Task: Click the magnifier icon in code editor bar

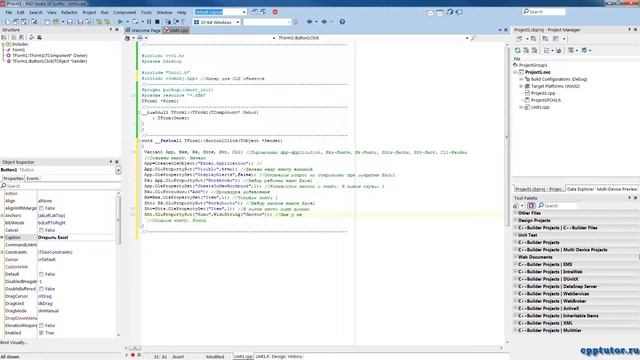Action: tap(473, 38)
